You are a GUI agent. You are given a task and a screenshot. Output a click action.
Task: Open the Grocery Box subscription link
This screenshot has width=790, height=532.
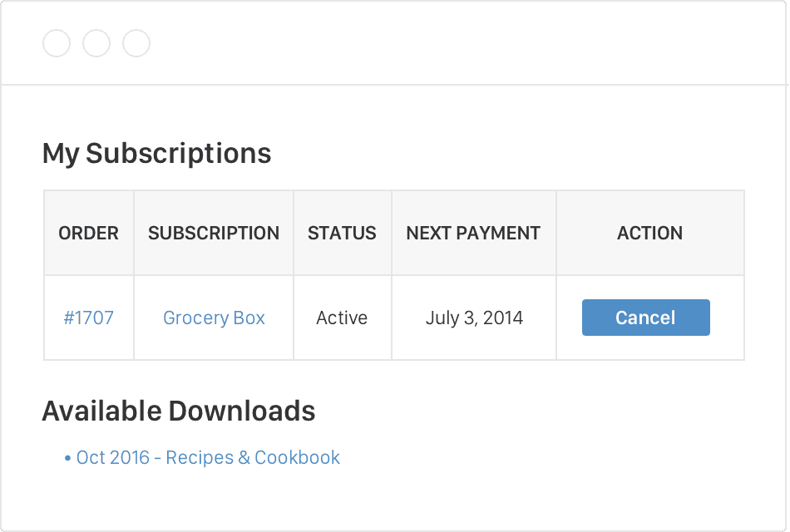(214, 318)
